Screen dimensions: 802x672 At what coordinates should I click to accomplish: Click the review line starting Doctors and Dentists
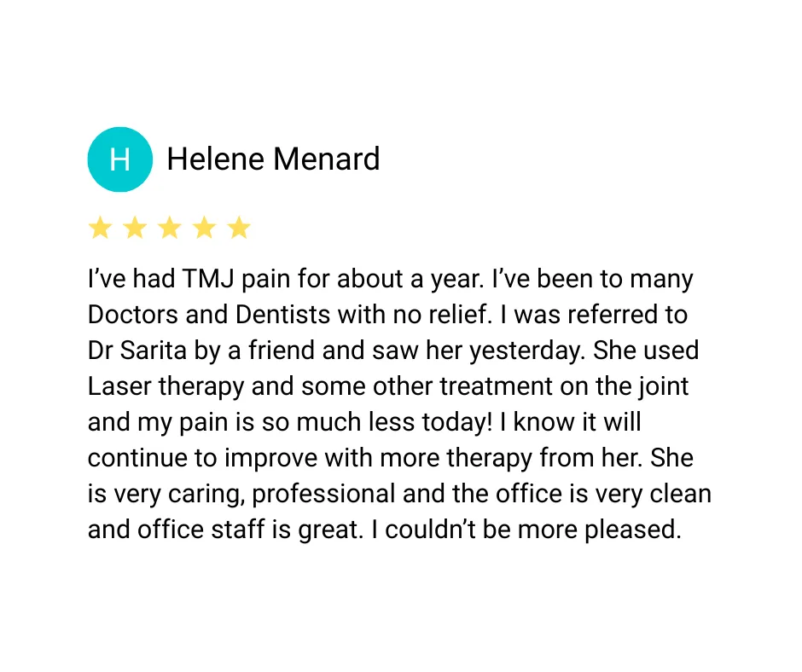[x=387, y=315]
